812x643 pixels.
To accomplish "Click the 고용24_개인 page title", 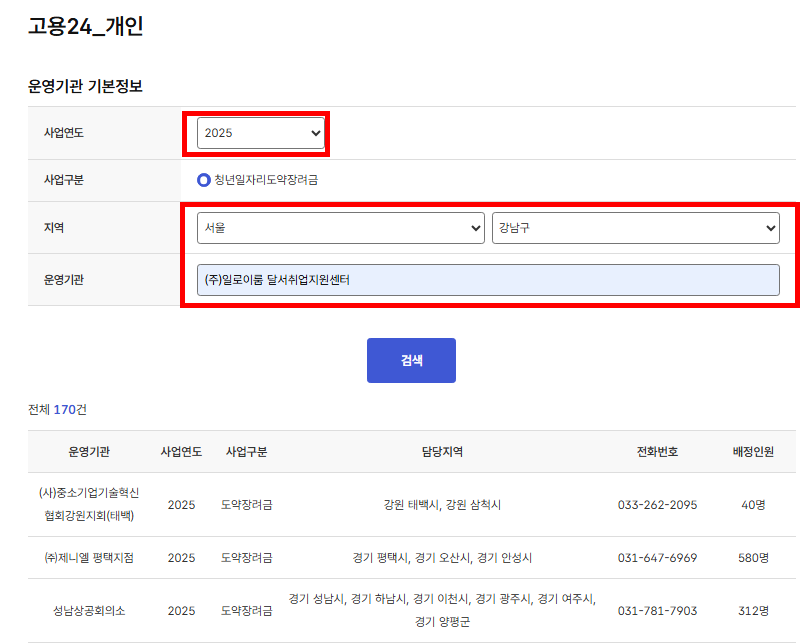I will [85, 29].
